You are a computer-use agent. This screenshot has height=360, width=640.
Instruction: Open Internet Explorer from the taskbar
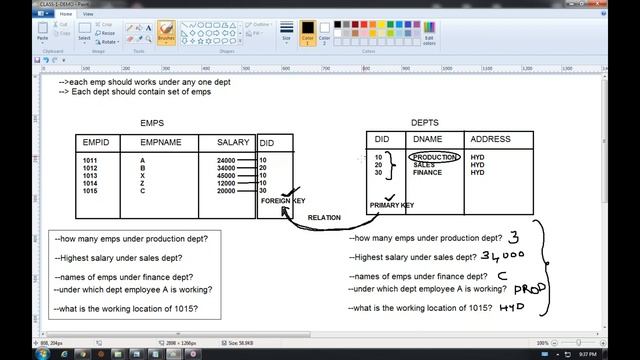coord(64,354)
